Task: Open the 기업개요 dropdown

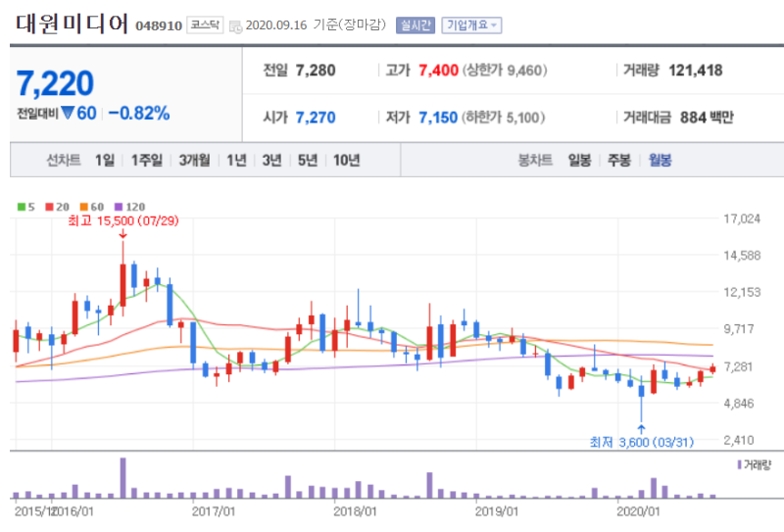Action: click(x=471, y=25)
